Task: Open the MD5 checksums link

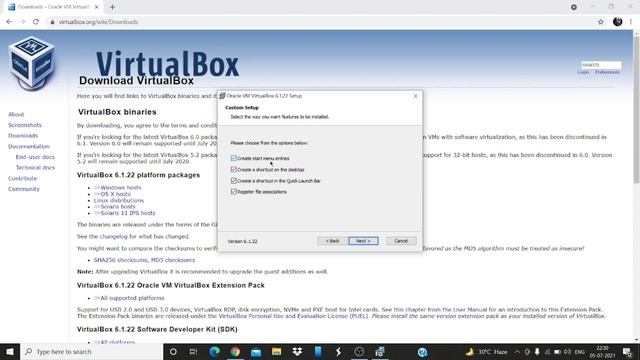Action: pos(173,260)
